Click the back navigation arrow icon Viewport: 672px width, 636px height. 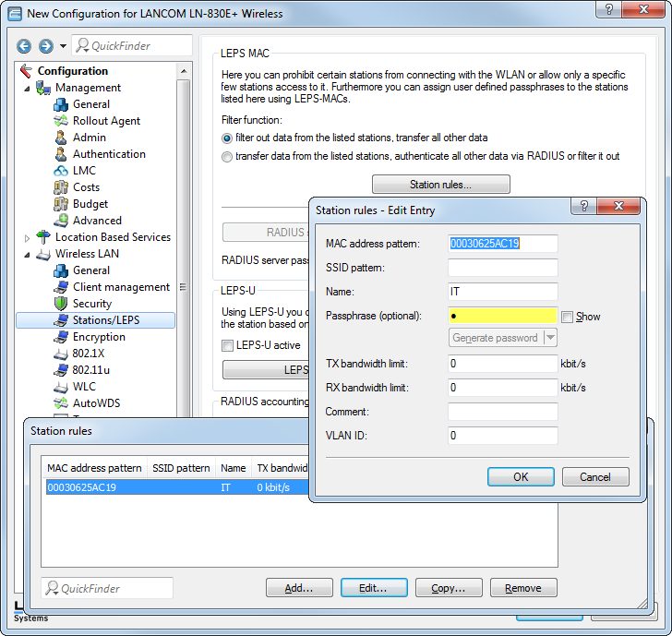[25, 46]
